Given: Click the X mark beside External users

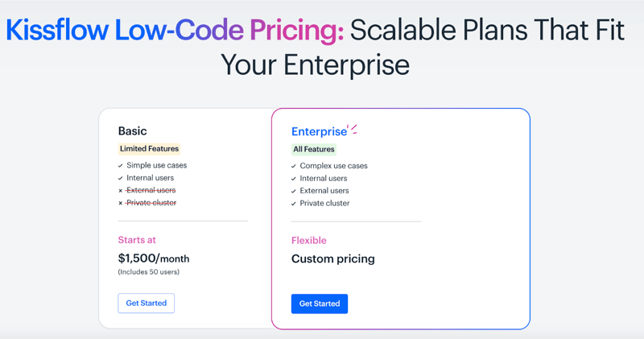Looking at the screenshot, I should click(121, 191).
